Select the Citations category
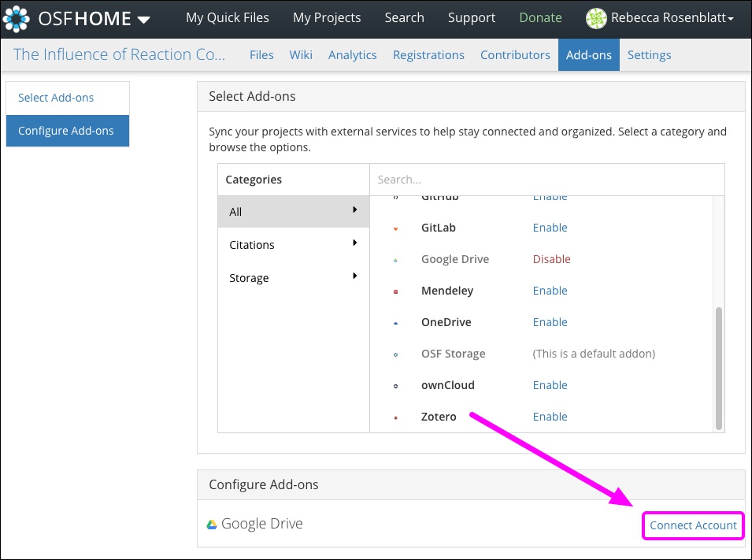The height and width of the screenshot is (560, 752). pyautogui.click(x=294, y=245)
